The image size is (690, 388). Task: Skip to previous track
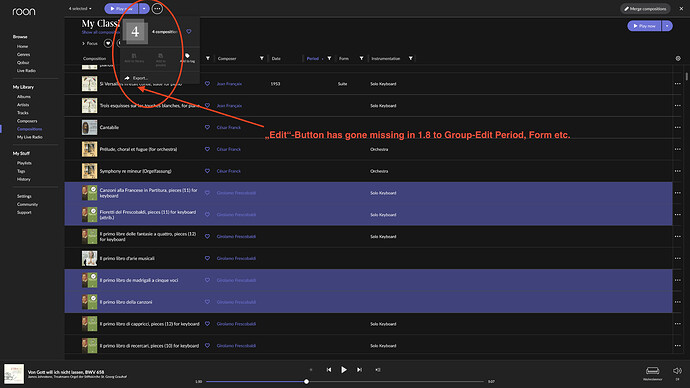(x=329, y=370)
